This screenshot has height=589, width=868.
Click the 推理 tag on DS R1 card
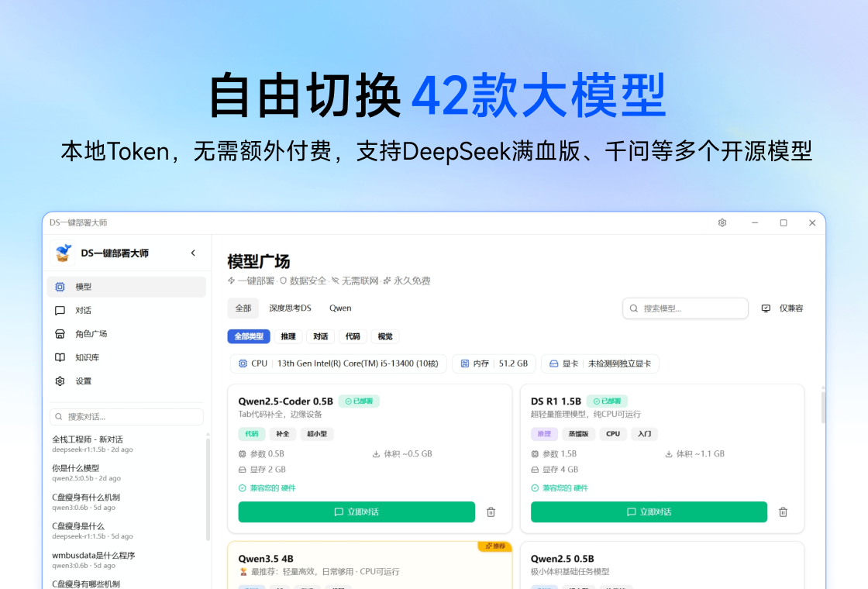coord(544,434)
